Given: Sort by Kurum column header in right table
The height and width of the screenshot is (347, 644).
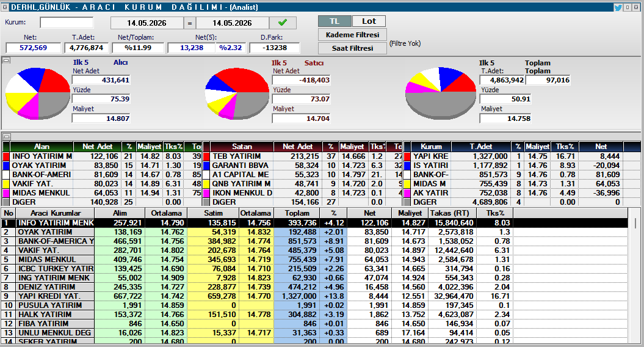Looking at the screenshot, I should pos(431,147).
